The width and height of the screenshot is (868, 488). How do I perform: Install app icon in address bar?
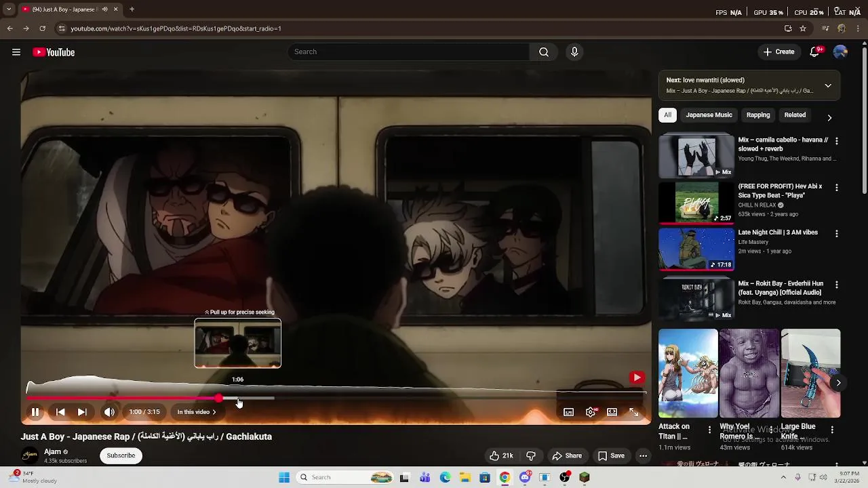788,28
